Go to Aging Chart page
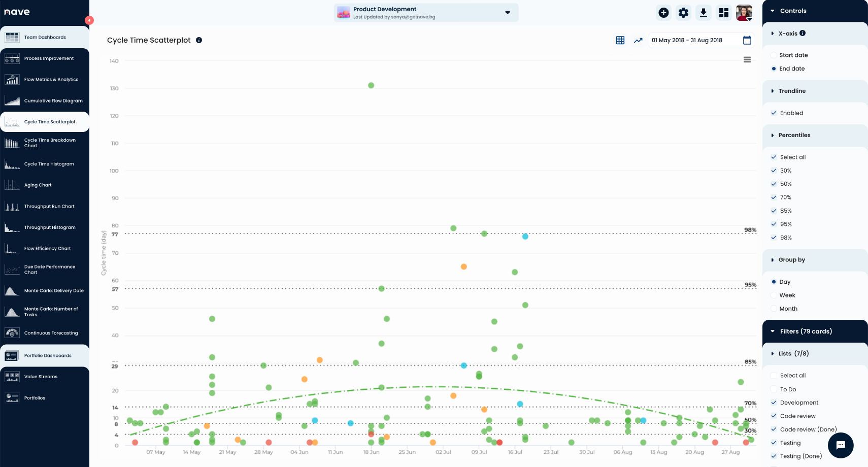Viewport: 868px width, 467px height. point(38,185)
